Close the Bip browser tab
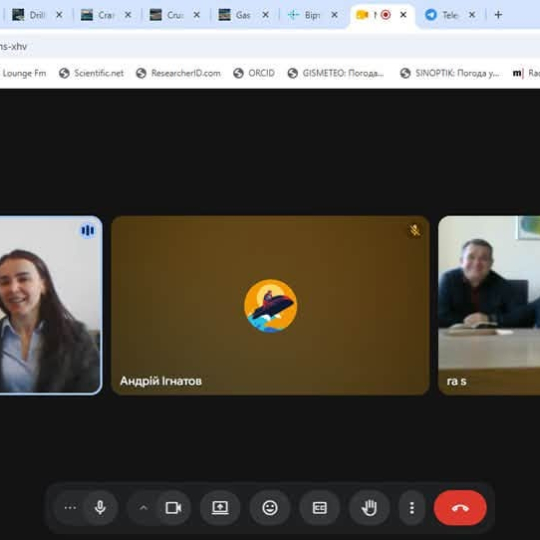The height and width of the screenshot is (540, 540). pos(334,15)
